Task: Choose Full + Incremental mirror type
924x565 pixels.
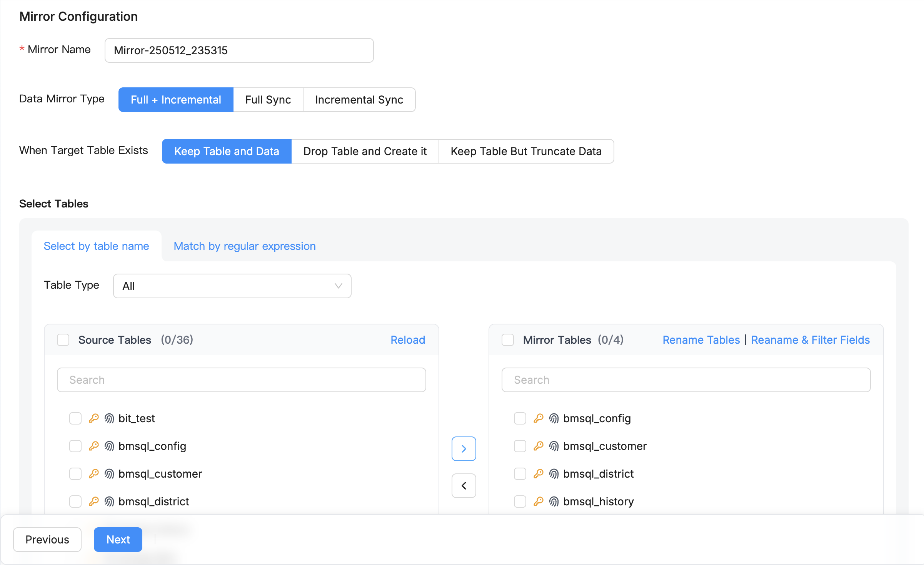Action: pos(176,100)
